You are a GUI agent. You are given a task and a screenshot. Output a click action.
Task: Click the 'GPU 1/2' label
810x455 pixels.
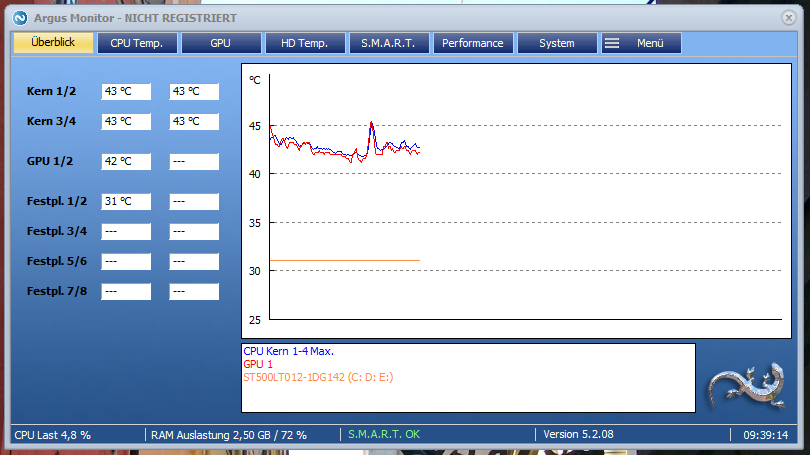tap(50, 162)
